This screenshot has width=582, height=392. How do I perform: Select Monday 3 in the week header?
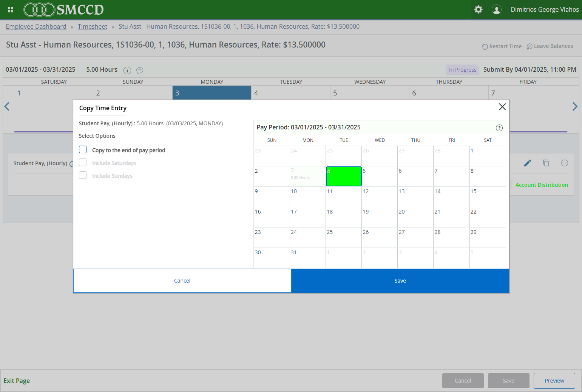[x=212, y=93]
